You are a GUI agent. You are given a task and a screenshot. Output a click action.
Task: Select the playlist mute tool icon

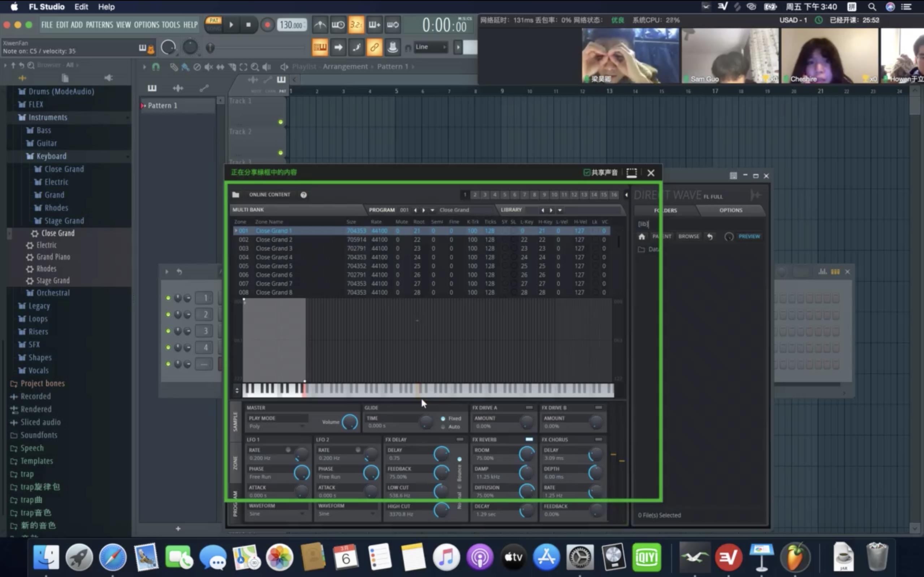click(x=208, y=67)
